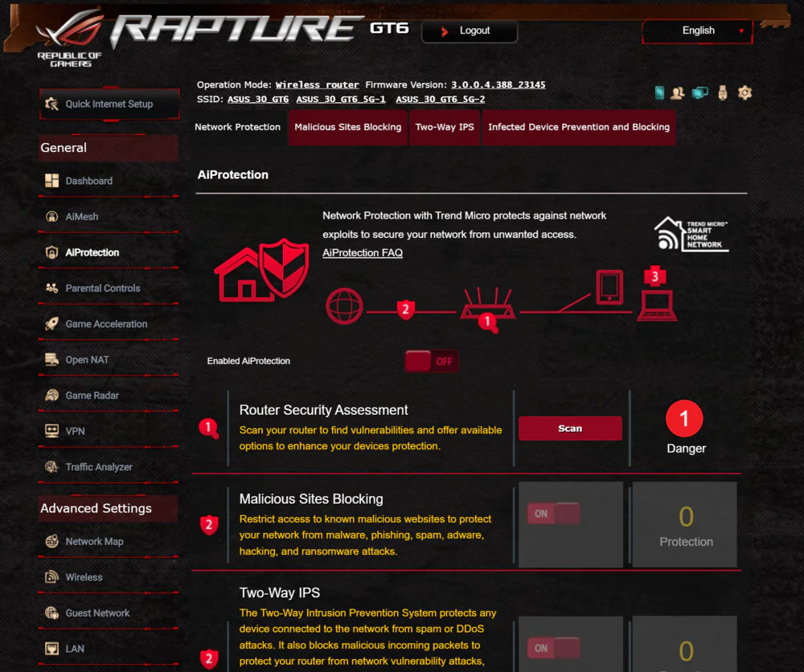This screenshot has height=672, width=804.
Task: Click the ASUS_30_GT6_5G-1 SSID link
Action: pyautogui.click(x=341, y=99)
